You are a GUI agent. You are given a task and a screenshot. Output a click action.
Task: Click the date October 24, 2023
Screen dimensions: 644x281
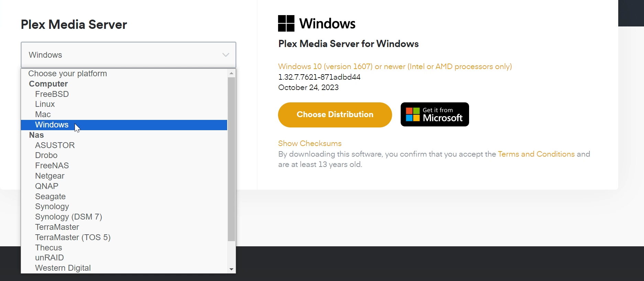click(308, 88)
